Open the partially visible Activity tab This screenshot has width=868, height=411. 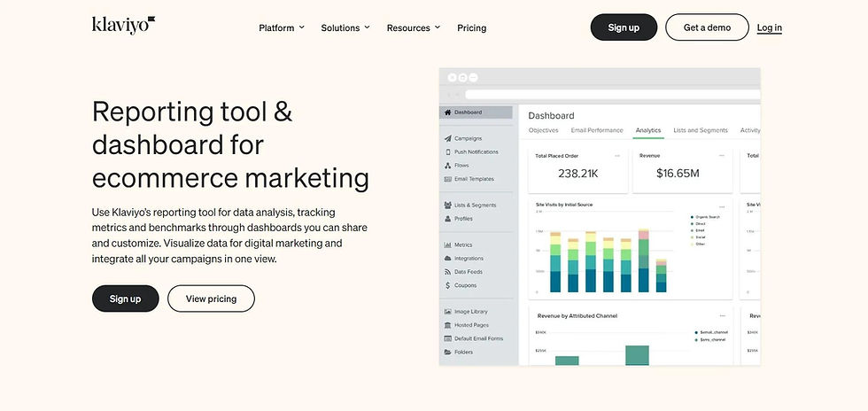click(750, 130)
